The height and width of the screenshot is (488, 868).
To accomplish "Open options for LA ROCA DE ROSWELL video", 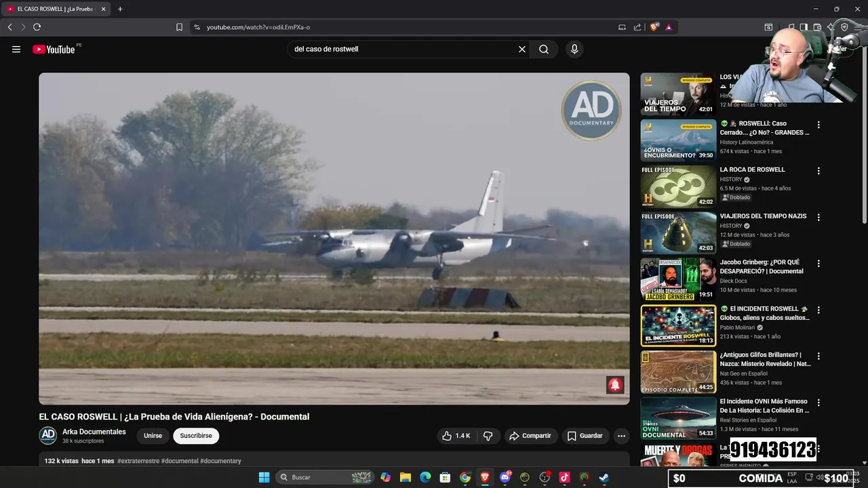I will (x=818, y=171).
